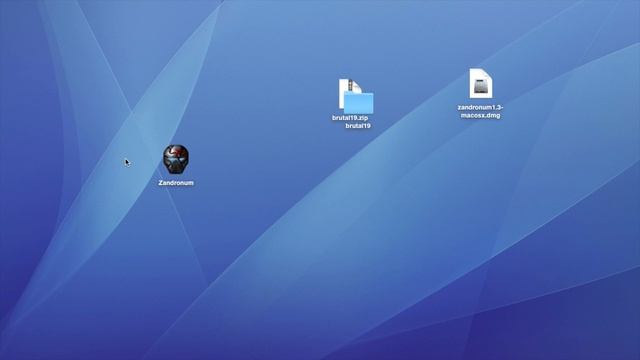Select the zandronum1.3-macosx.dmg disk image icon
Viewport: 640px width, 360px height.
480,84
